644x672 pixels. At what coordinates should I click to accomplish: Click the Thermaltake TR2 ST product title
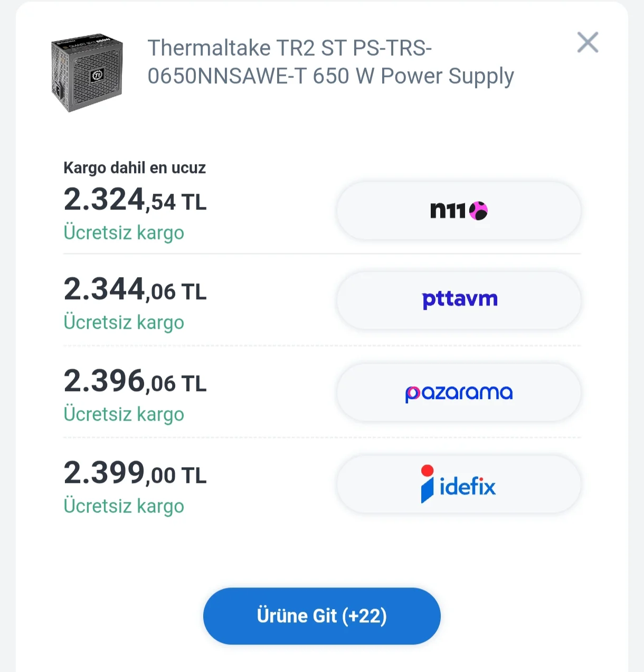pos(330,62)
